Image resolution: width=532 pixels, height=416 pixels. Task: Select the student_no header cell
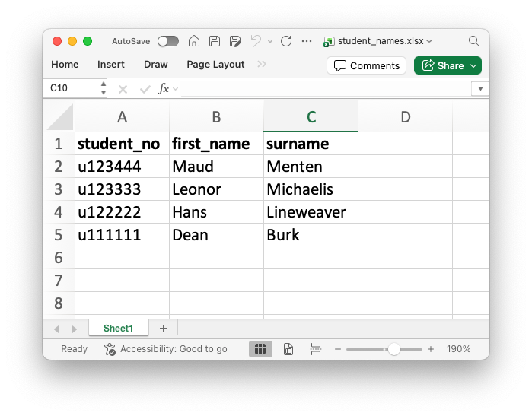[122, 144]
